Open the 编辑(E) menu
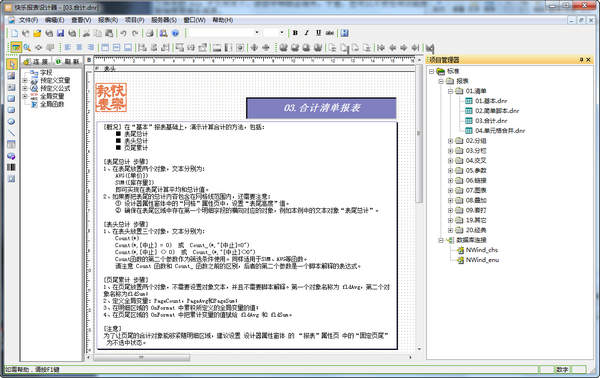This screenshot has height=378, width=600. pyautogui.click(x=54, y=20)
